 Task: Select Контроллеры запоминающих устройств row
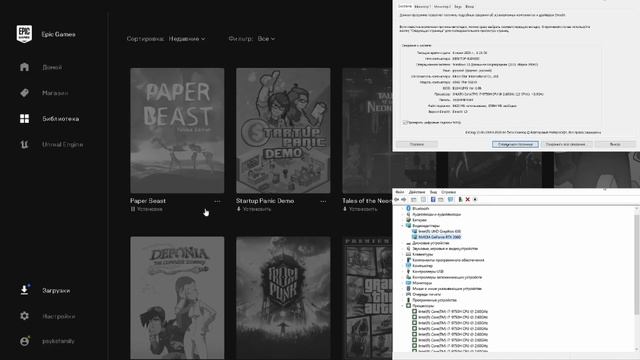(445, 277)
